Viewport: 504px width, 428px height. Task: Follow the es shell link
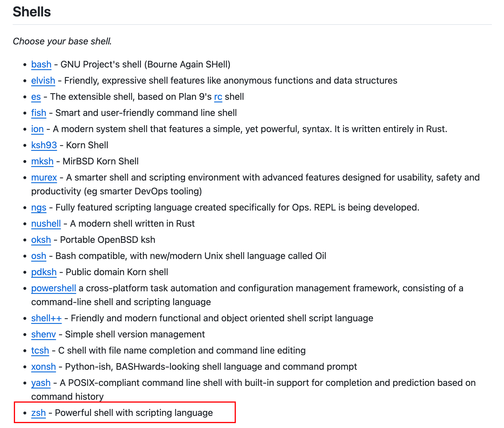coord(36,97)
